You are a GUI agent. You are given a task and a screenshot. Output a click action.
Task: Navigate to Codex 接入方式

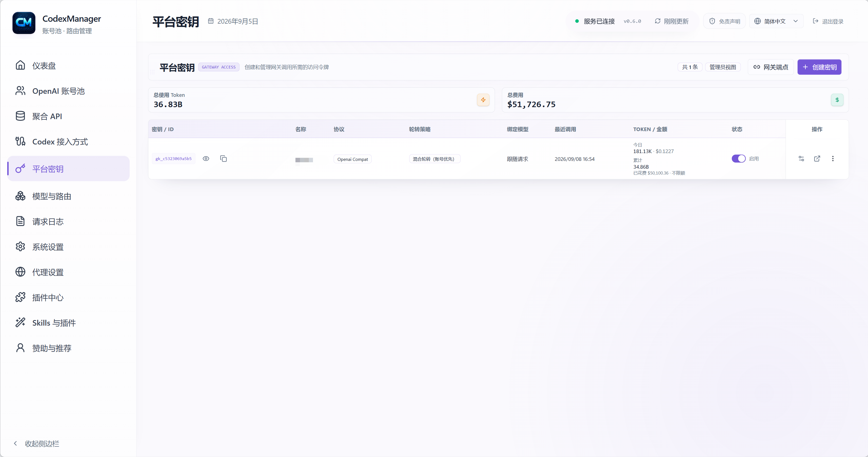point(68,142)
